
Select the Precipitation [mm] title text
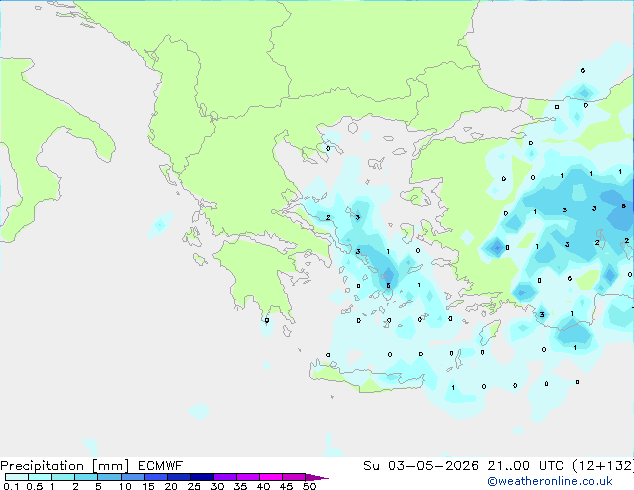tap(65, 466)
